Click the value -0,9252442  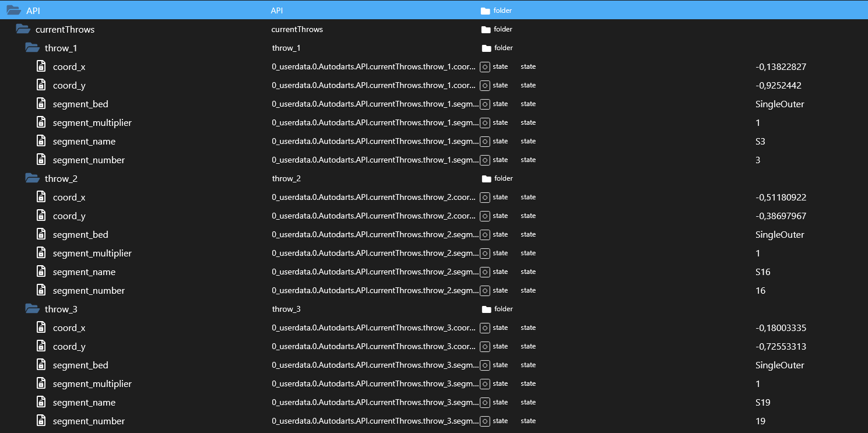pyautogui.click(x=778, y=85)
